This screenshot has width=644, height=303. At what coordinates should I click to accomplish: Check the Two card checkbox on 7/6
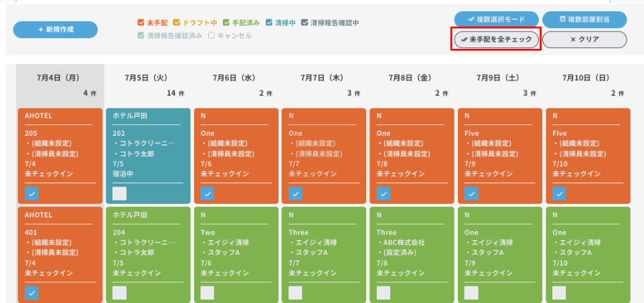pos(208,292)
